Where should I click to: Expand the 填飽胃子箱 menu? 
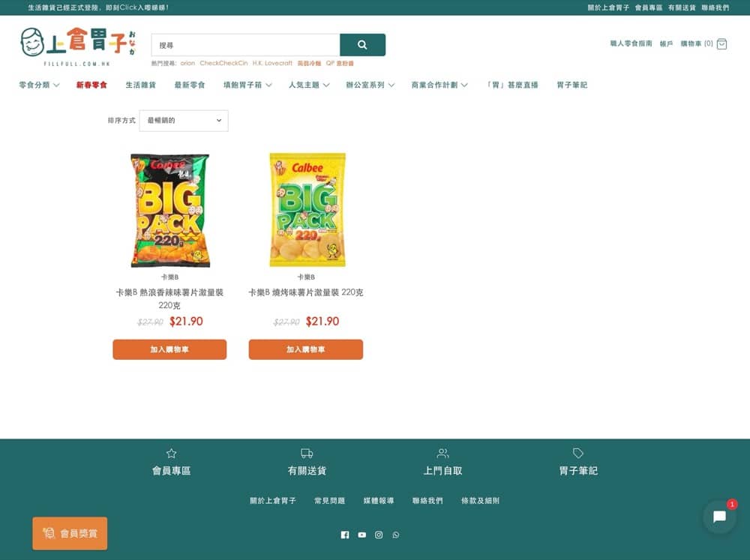(247, 85)
